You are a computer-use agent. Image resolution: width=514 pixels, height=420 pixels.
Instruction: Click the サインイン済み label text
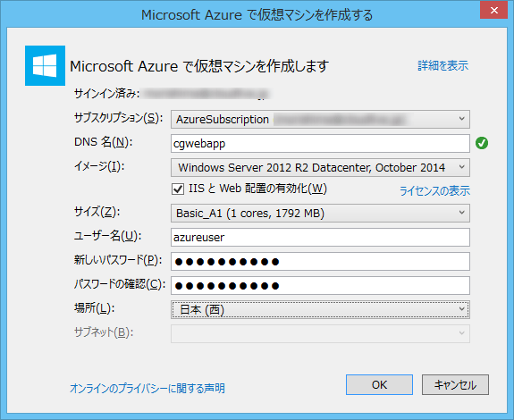[x=107, y=94]
